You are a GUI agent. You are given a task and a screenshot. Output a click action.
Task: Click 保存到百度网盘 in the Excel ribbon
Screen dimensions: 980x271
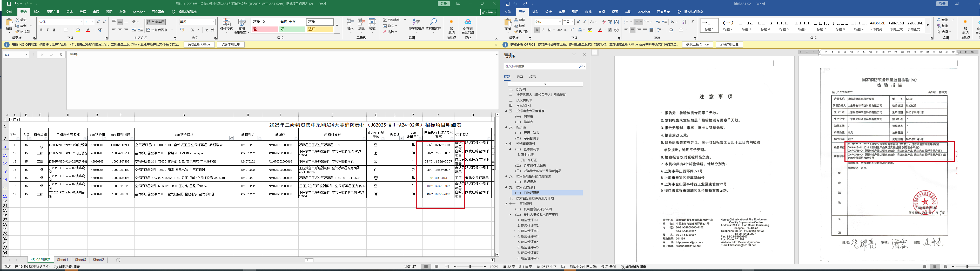[468, 26]
